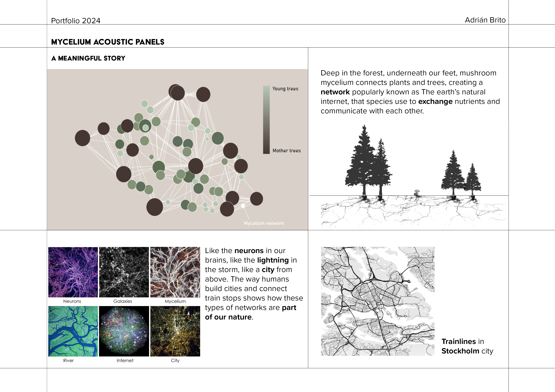This screenshot has width=555, height=392.
Task: Click the author name Adrián Brito
Action: point(485,20)
